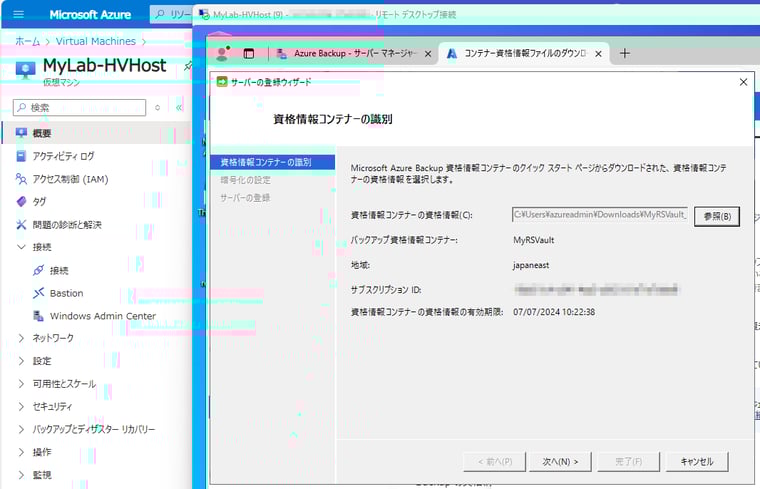The height and width of the screenshot is (489, 760).
Task: Click the expiry date 07/07/2024 10:22:38
Action: pos(554,312)
